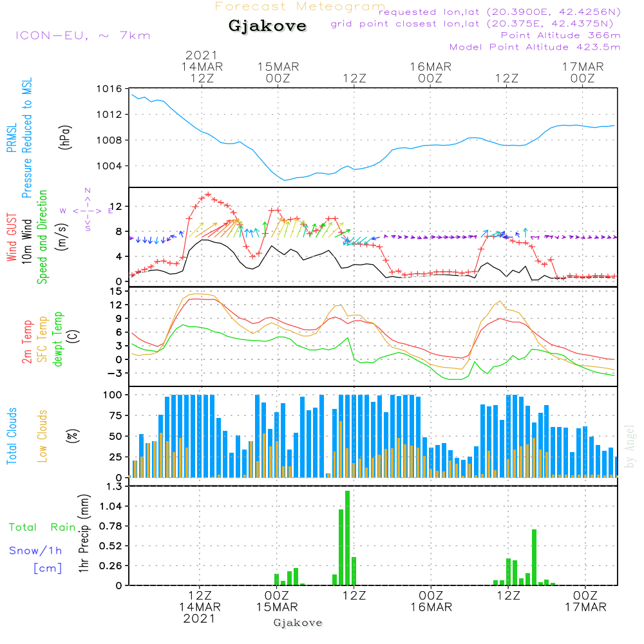Click the '1016' pressure axis tick
The image size is (644, 644).
coord(109,89)
